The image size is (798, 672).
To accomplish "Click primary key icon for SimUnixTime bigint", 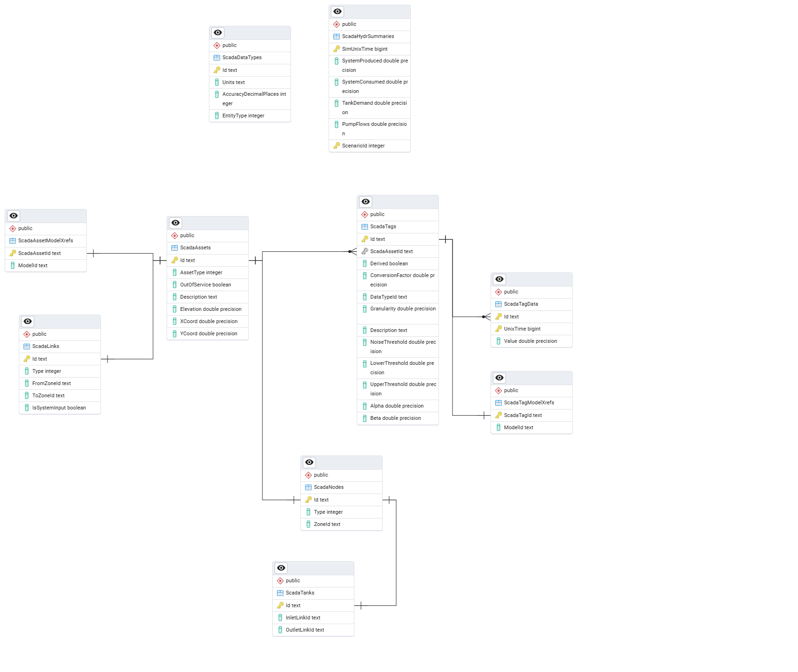I will pyautogui.click(x=337, y=49).
